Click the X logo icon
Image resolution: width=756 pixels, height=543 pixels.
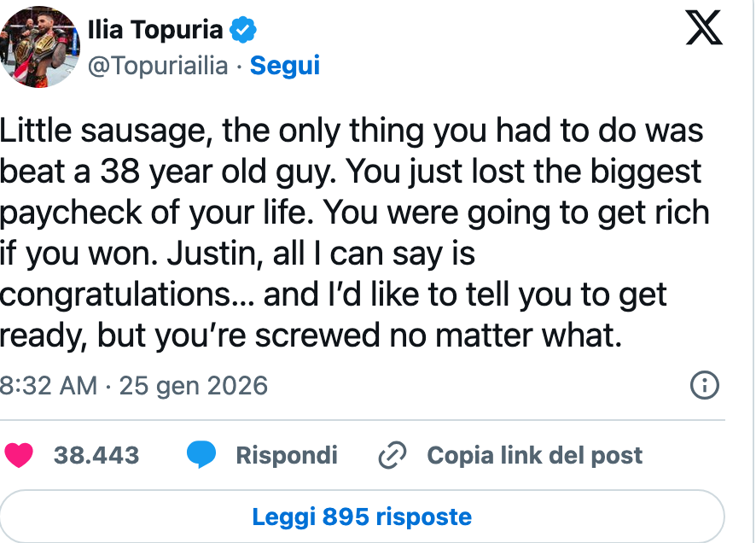(704, 28)
